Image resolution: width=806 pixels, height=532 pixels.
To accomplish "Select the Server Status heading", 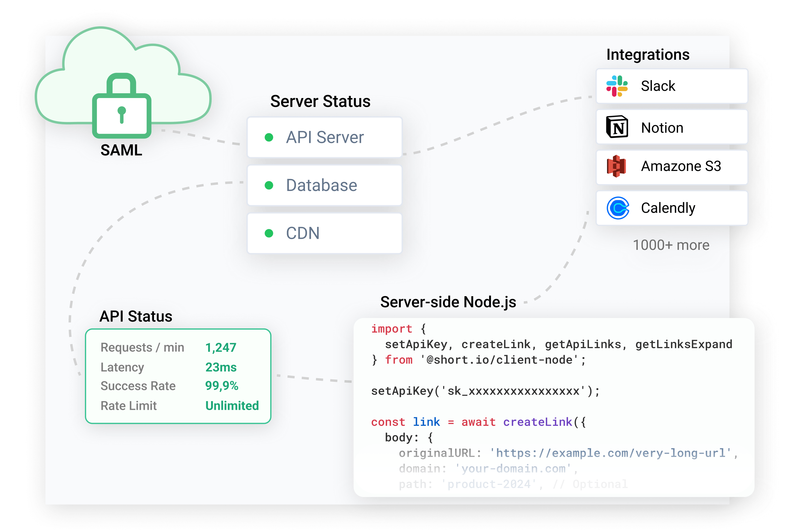I will (x=320, y=101).
